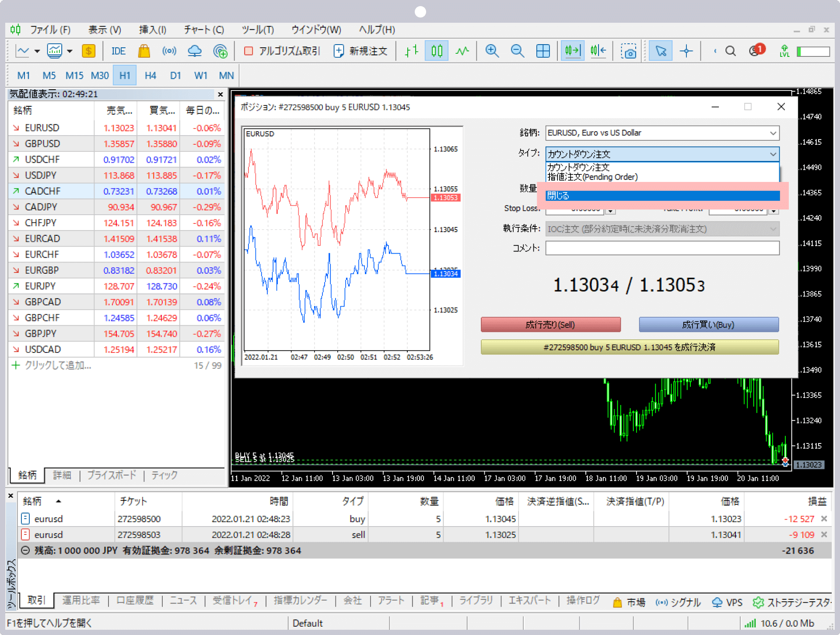This screenshot has height=635, width=840.
Task: Open the VPS cloud icon in toolbar
Action: tap(195, 51)
